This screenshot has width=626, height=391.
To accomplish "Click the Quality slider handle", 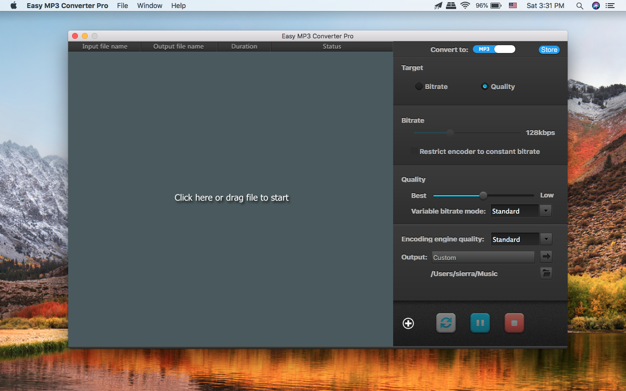I will tap(483, 195).
